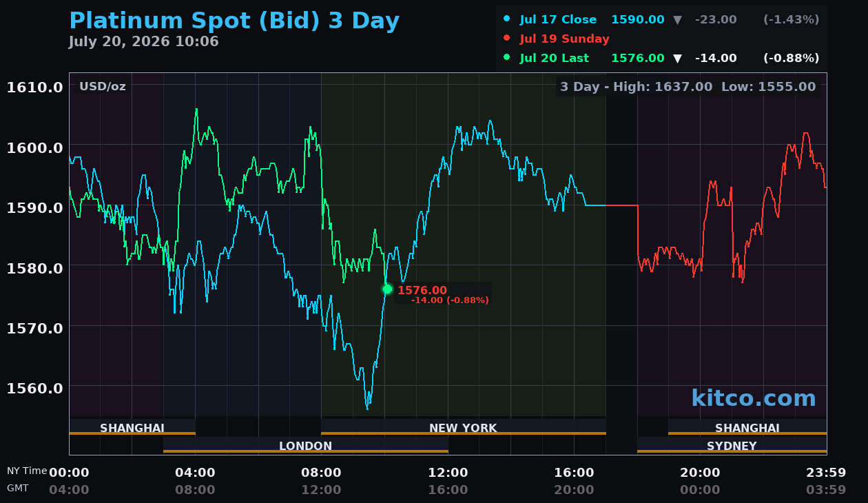Screen dimensions: 868x503
Task: Click the white down arrow beside -14.00
Action: tap(677, 58)
